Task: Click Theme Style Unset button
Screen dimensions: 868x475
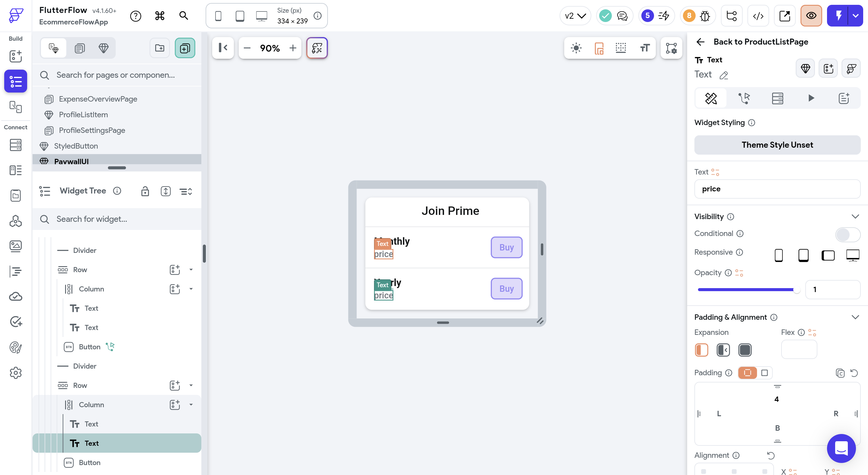Action: (777, 145)
